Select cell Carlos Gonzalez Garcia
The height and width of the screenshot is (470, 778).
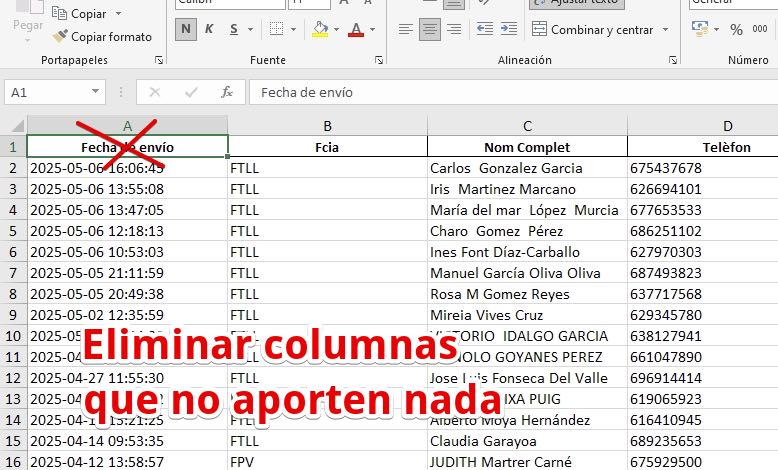click(527, 168)
